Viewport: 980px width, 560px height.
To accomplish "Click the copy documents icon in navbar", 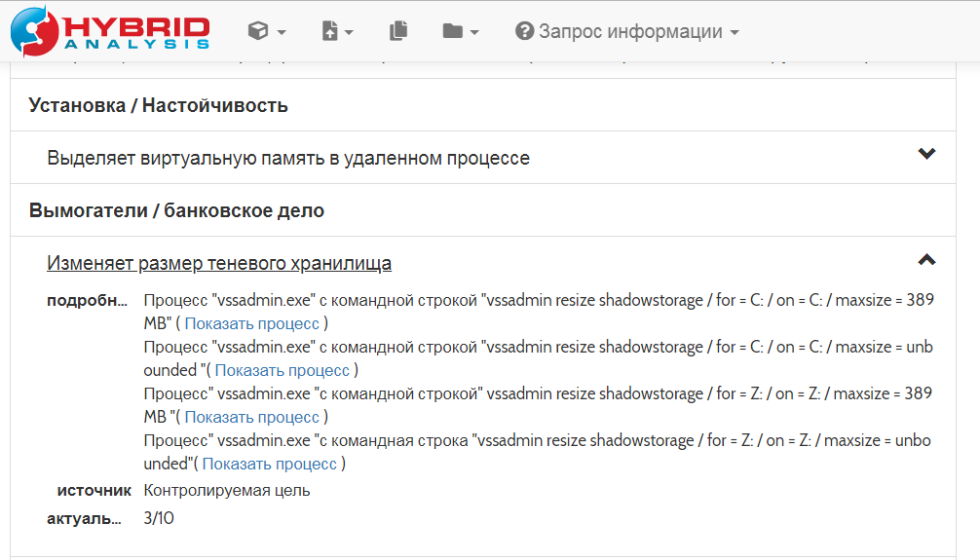I will click(x=397, y=31).
